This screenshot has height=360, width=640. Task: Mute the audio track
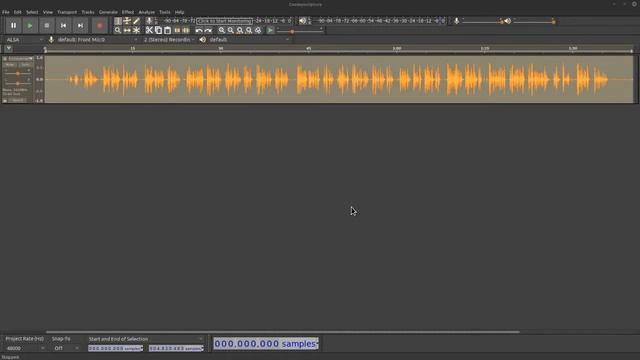click(10, 65)
